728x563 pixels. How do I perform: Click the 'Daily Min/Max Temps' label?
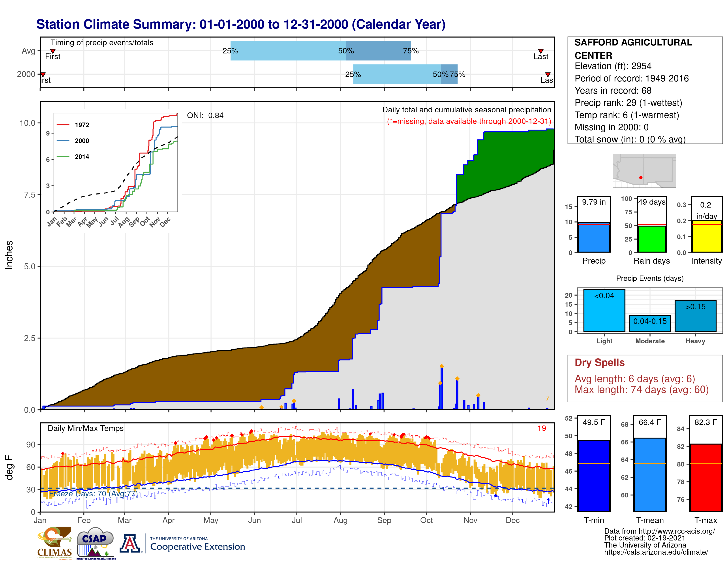pos(85,428)
